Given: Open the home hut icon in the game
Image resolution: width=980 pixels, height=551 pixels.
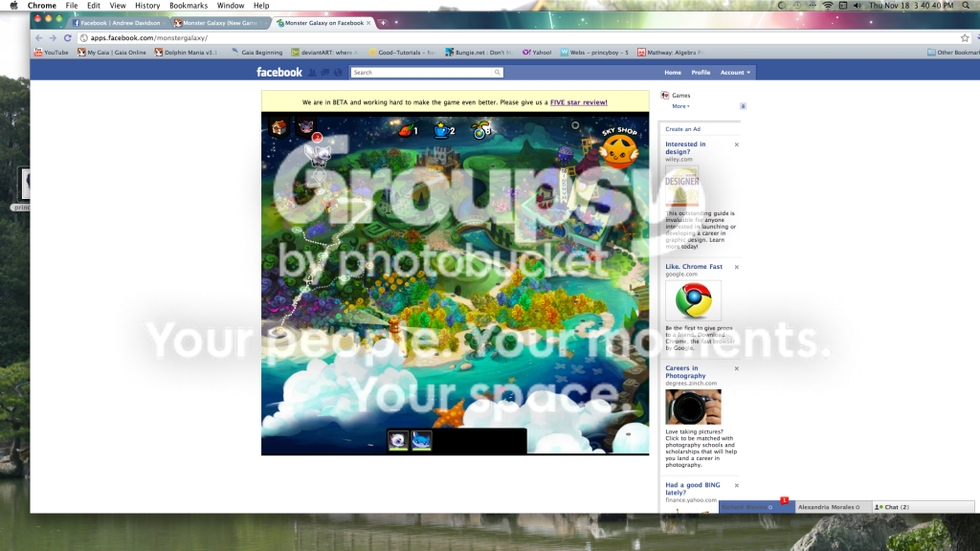Looking at the screenshot, I should tap(278, 127).
